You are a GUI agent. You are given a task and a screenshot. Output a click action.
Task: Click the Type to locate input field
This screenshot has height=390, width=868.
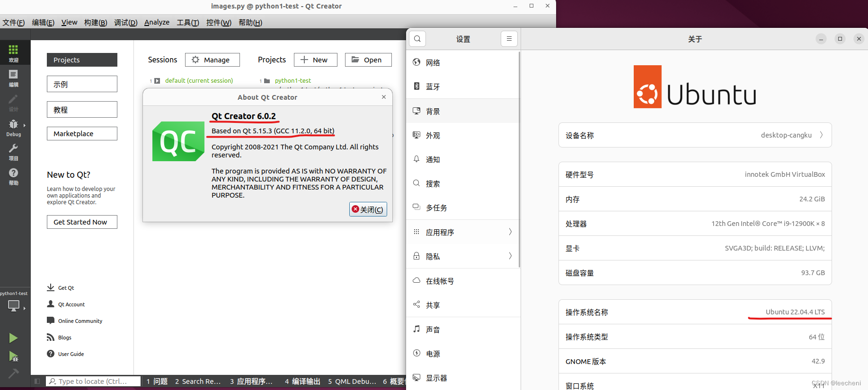[93, 381]
